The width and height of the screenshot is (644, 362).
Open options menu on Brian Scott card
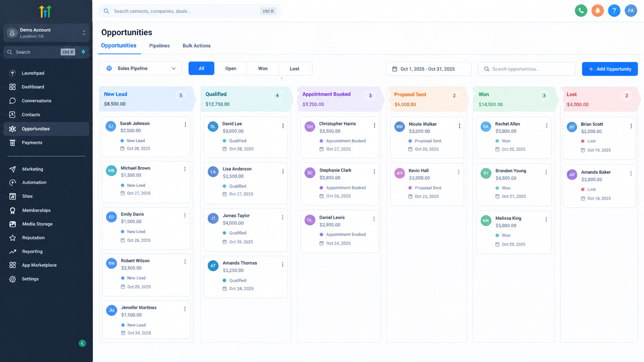tap(631, 126)
